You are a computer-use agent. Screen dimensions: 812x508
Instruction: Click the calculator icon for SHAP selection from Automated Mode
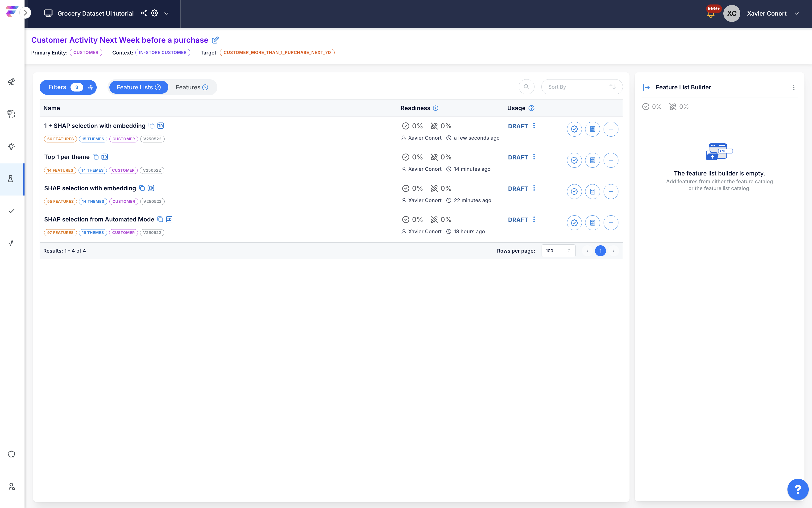[592, 223]
